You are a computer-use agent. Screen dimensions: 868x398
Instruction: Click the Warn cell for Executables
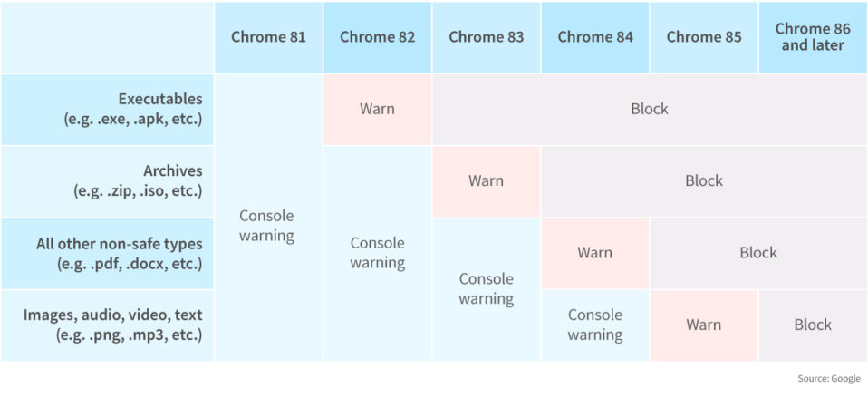[x=378, y=110]
